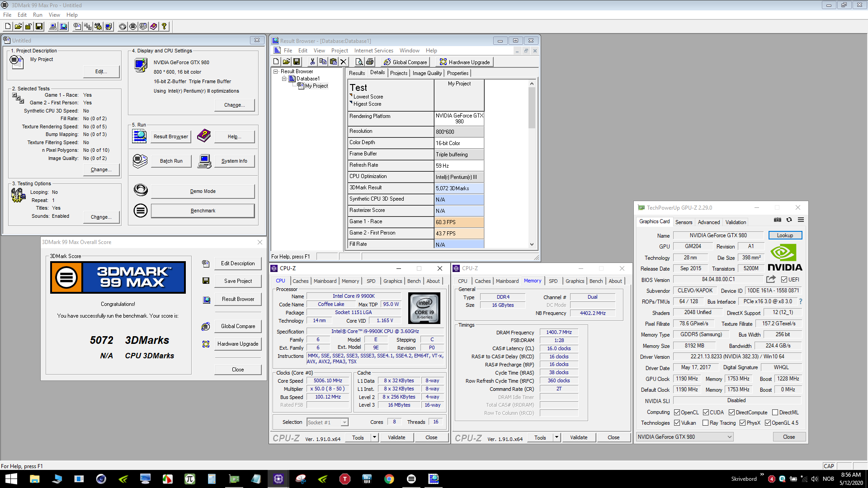Click the purple help book toolbar icon
Screen dimensions: 868x488
point(154,27)
